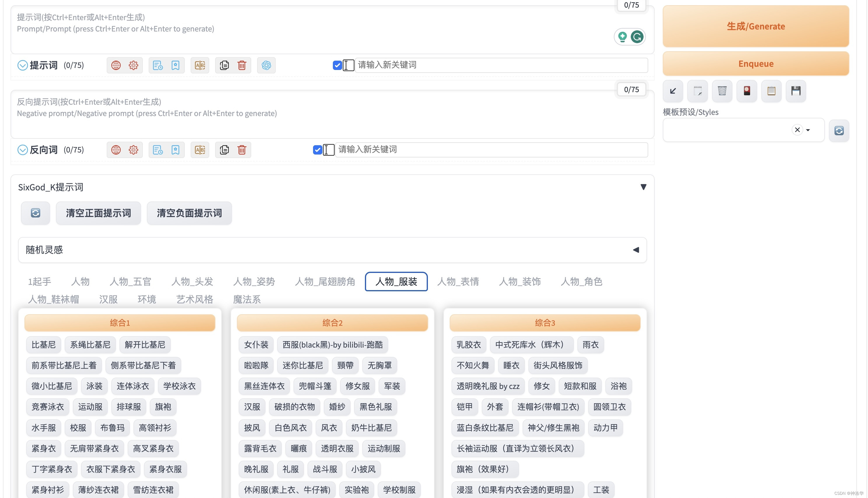Click the green lightbulb icon in prompt box
This screenshot has width=868, height=498.
[623, 37]
